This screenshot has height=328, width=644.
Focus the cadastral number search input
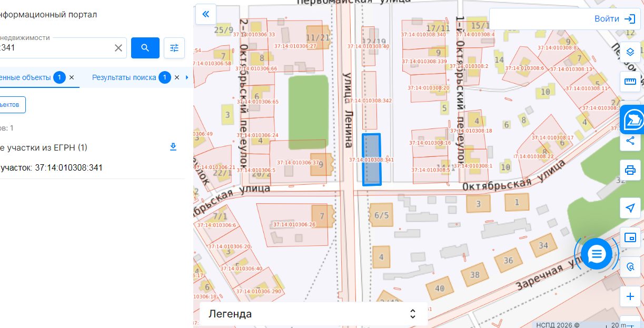(x=55, y=48)
